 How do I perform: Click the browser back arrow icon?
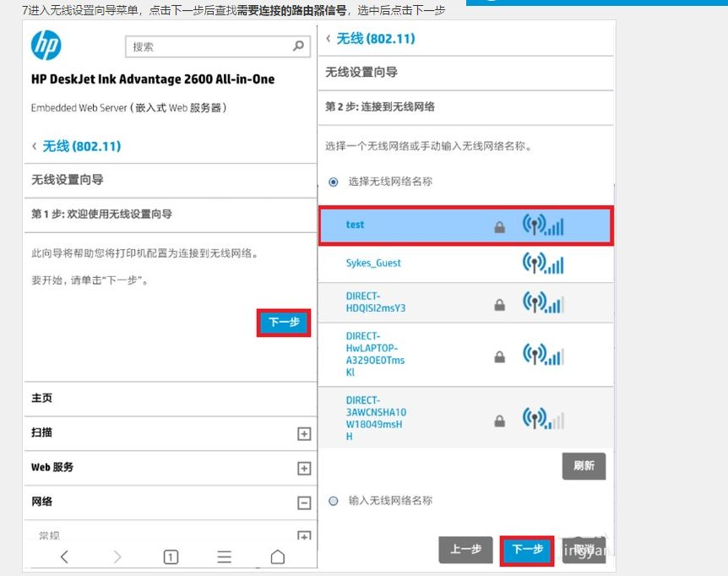pos(64,557)
